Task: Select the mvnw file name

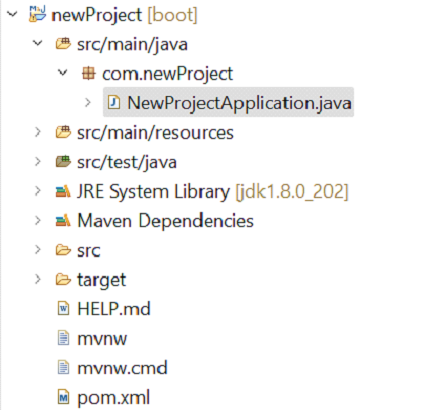Action: click(x=102, y=339)
